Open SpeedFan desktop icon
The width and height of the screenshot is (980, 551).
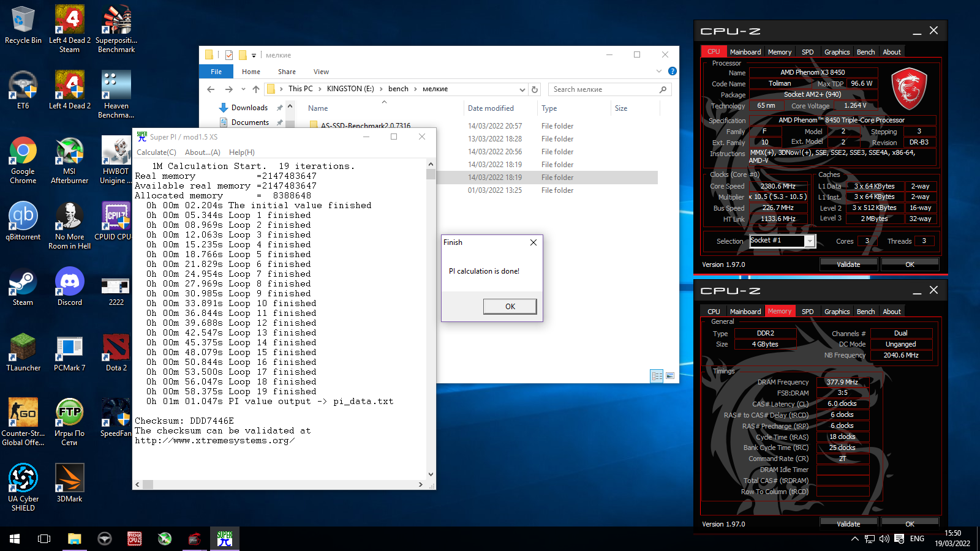click(x=116, y=418)
